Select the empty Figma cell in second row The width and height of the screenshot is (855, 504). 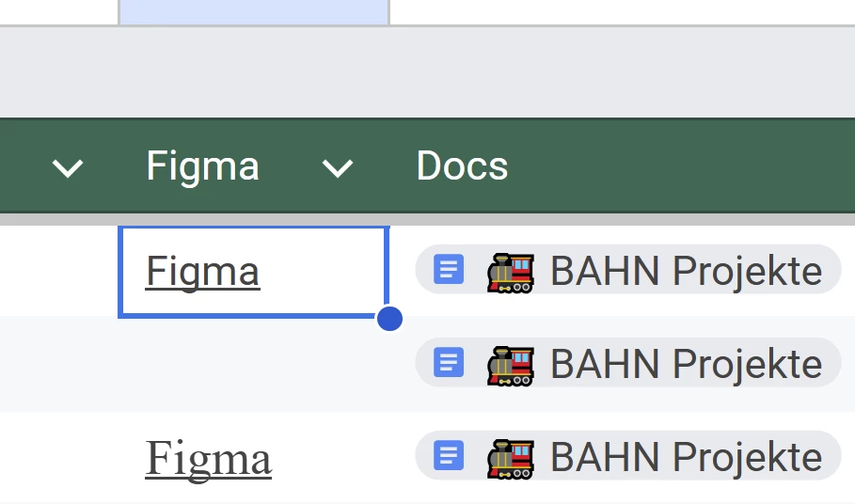pyautogui.click(x=254, y=364)
